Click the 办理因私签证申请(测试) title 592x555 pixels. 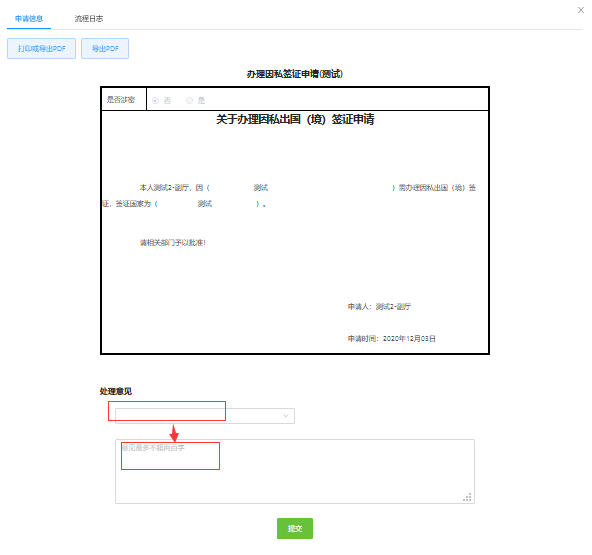(x=295, y=74)
